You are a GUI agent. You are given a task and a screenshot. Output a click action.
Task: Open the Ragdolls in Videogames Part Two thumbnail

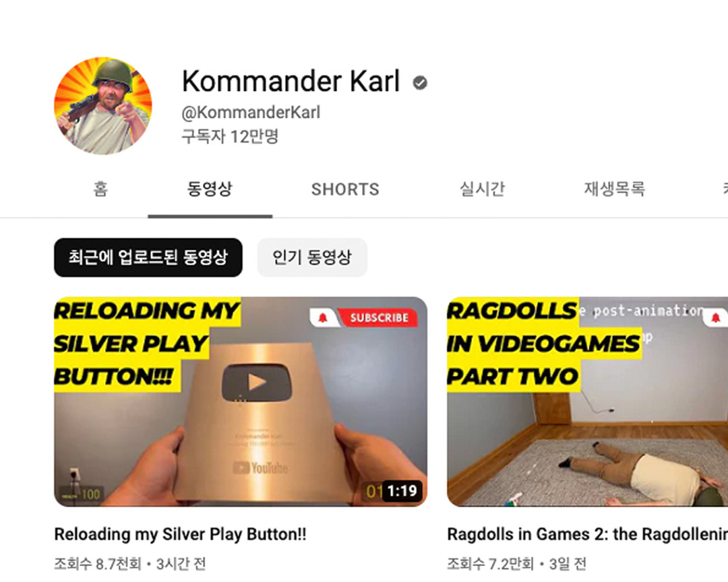coord(587,401)
